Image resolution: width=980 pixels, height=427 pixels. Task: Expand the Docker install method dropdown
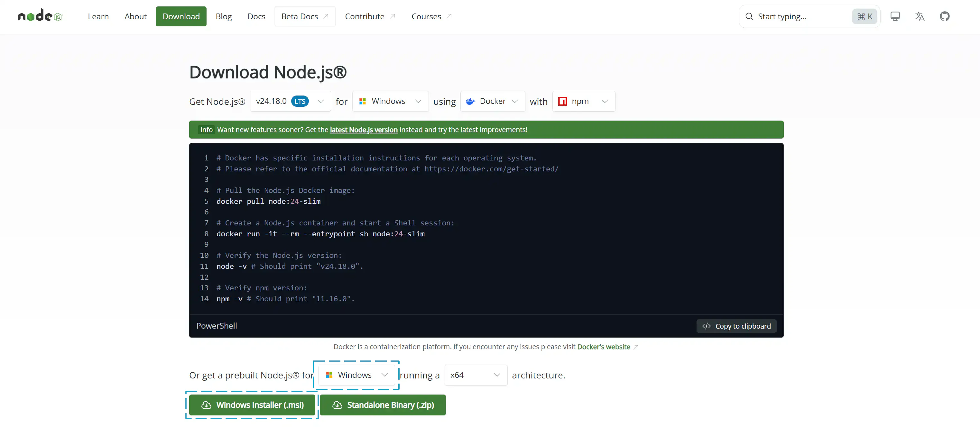pyautogui.click(x=493, y=101)
